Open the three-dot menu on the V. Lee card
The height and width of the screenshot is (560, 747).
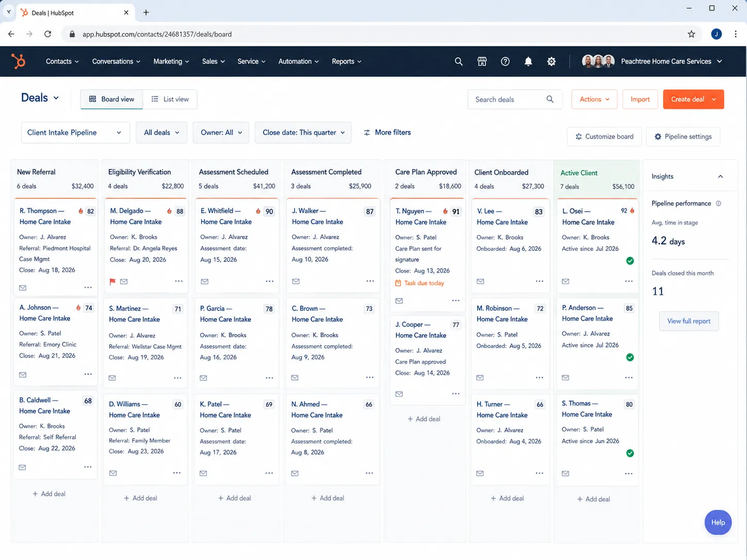(539, 281)
